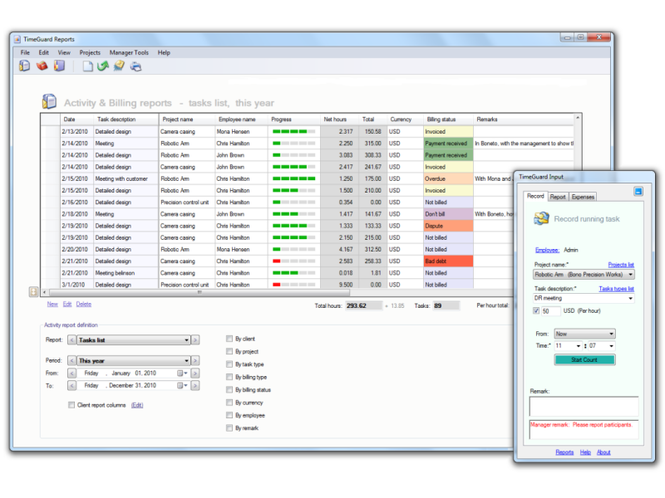Open the From dropdown showing Now
Screen dimensions: 665x498
tap(585, 334)
